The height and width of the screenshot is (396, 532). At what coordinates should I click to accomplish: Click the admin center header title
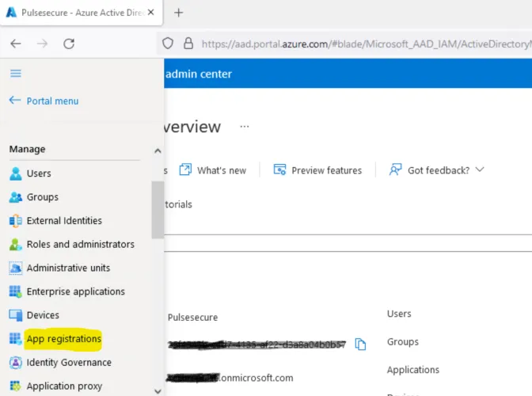[199, 74]
